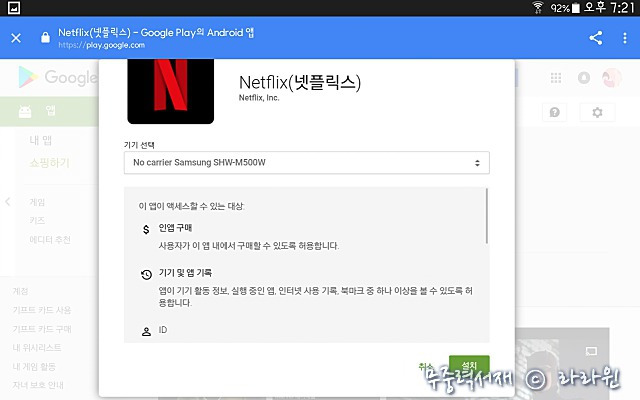Select 키즈 in sidebar
This screenshot has height=400, width=640.
[x=37, y=220]
